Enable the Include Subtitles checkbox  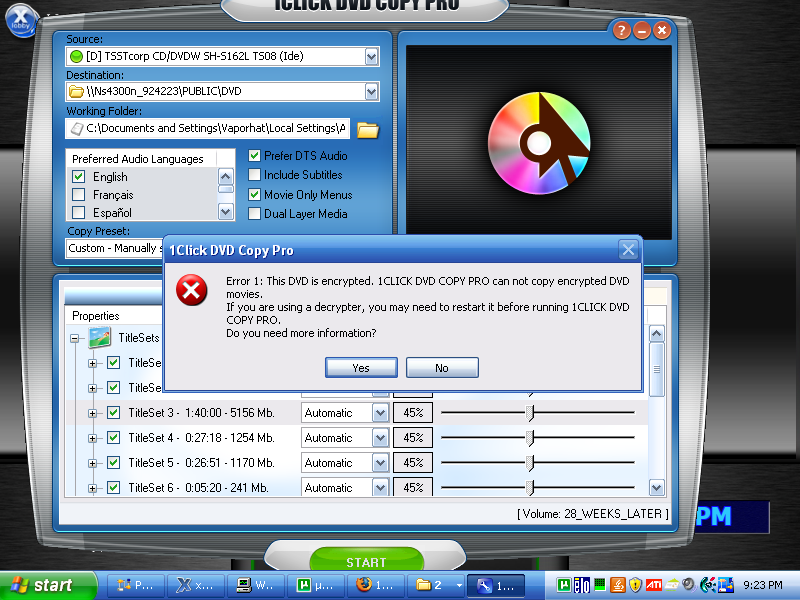coord(255,175)
